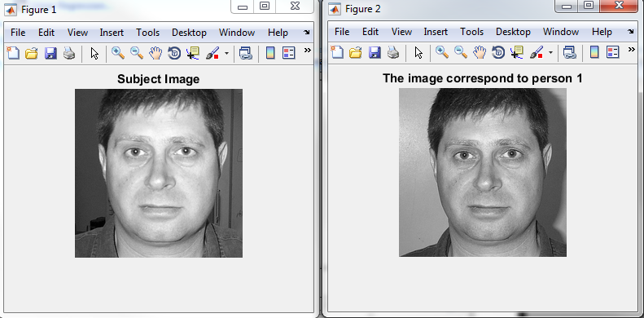Open View menu in Figure 1
The width and height of the screenshot is (644, 318).
(x=77, y=33)
